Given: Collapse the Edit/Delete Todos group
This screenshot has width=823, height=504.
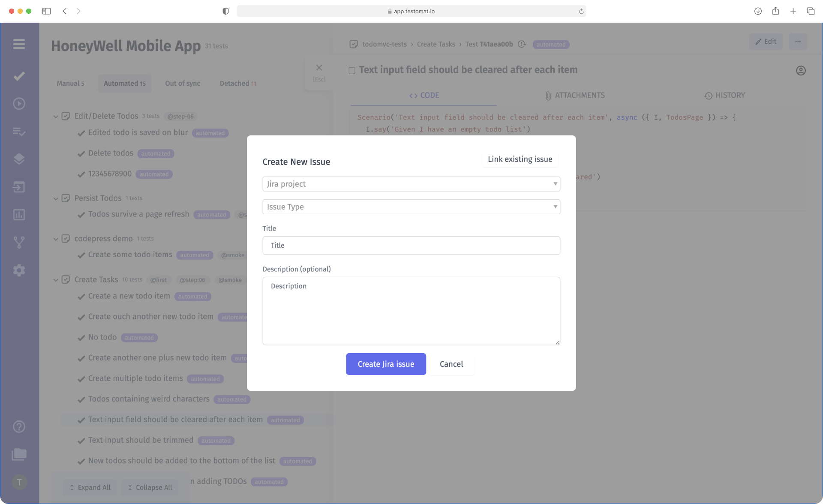Looking at the screenshot, I should pyautogui.click(x=56, y=116).
